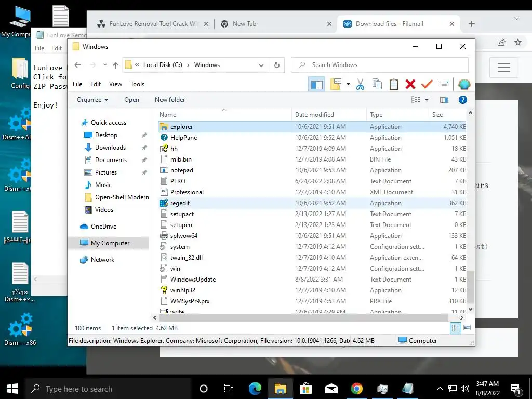Toggle the preview pane button

point(444,100)
